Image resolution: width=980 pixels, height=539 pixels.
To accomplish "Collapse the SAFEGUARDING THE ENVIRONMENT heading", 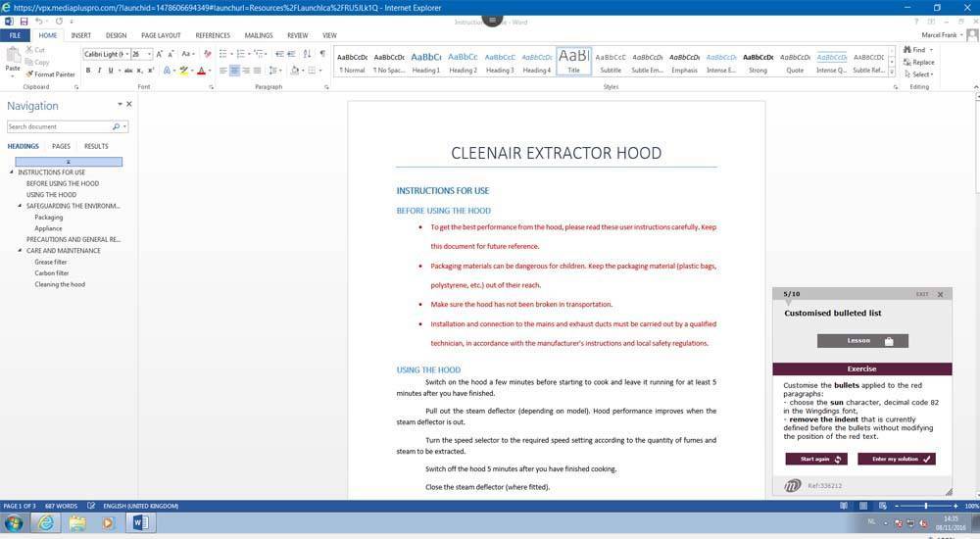I will (21, 206).
